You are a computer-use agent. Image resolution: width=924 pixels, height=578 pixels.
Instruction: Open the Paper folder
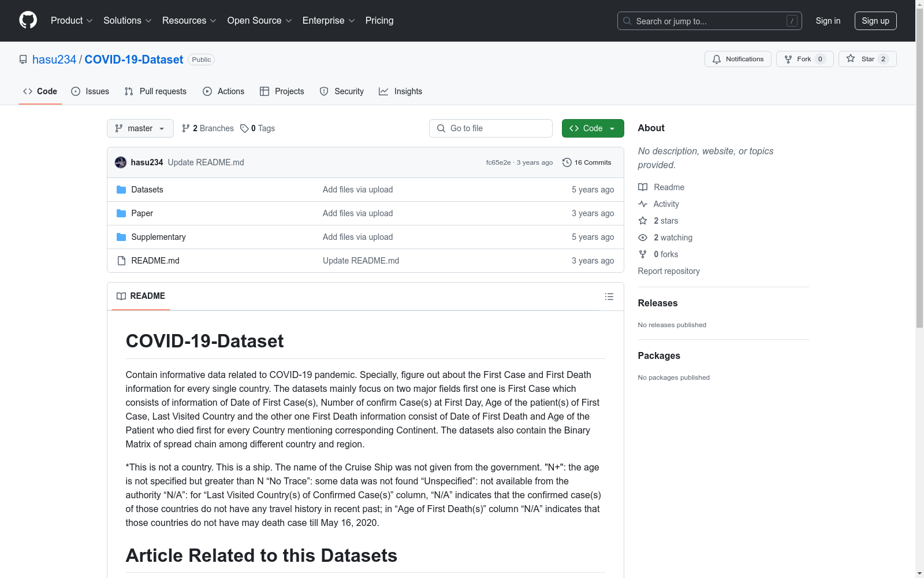coord(142,213)
